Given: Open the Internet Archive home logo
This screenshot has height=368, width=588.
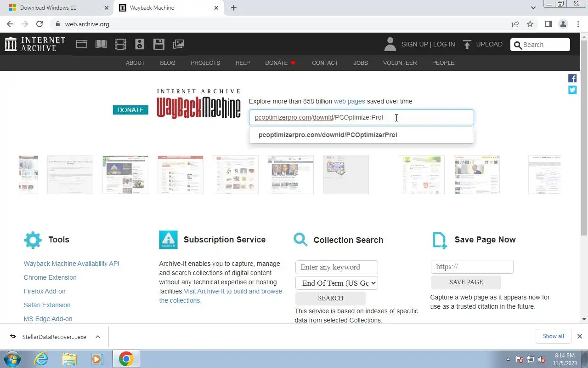Looking at the screenshot, I should click(x=35, y=44).
